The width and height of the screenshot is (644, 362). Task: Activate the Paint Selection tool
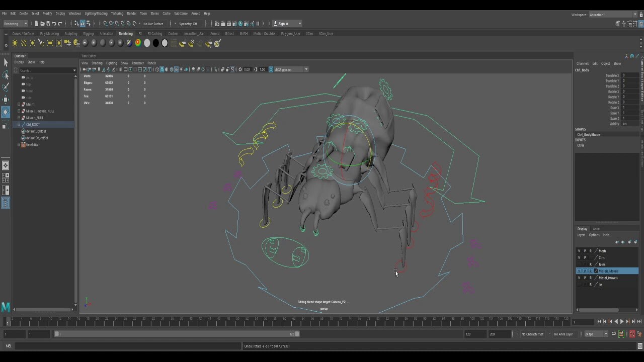tap(6, 87)
